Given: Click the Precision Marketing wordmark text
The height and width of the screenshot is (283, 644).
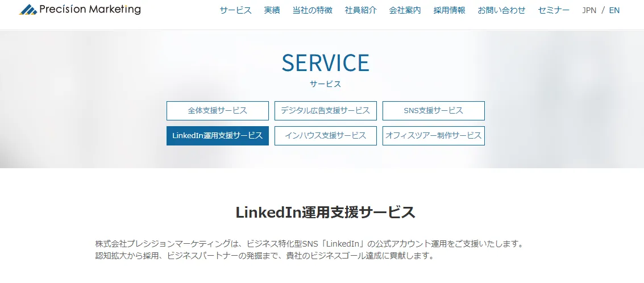Looking at the screenshot, I should [90, 9].
